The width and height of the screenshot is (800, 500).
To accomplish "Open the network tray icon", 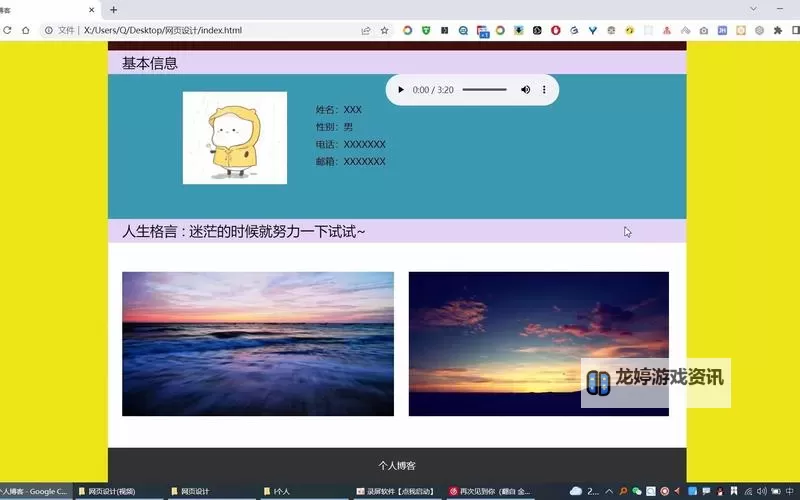I will coord(748,491).
